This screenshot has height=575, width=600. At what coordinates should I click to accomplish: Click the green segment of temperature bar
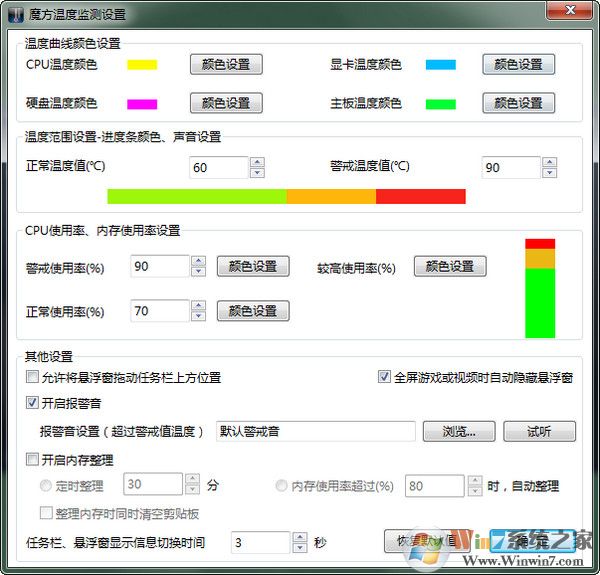[197, 196]
